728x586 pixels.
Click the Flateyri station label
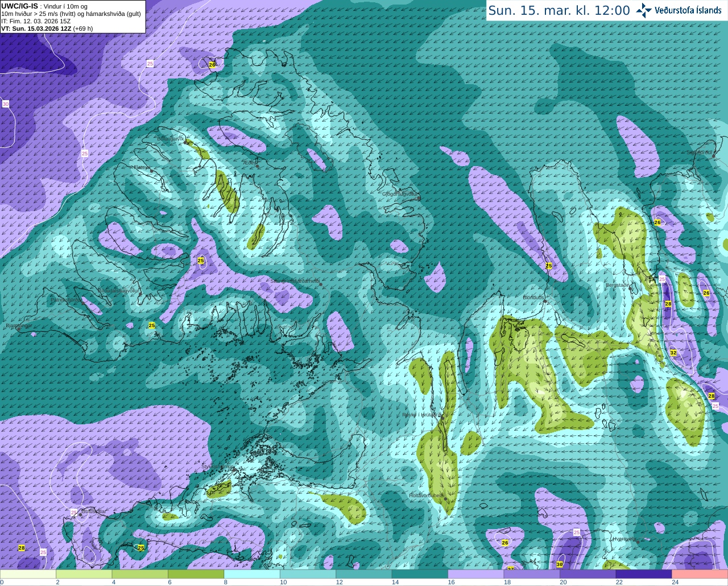click(142, 167)
